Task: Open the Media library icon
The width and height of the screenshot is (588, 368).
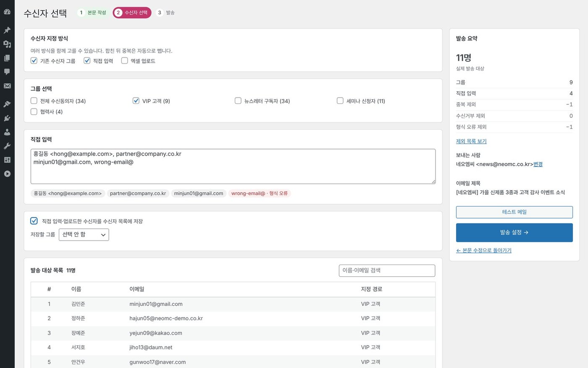Action: click(x=7, y=44)
